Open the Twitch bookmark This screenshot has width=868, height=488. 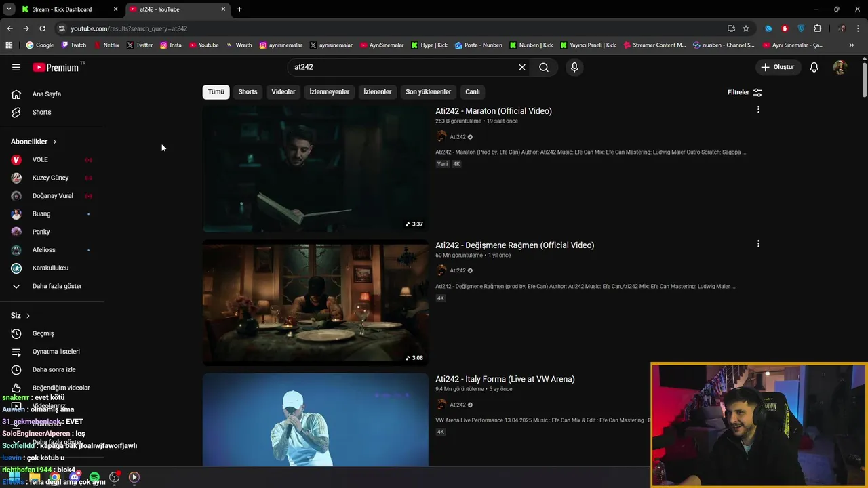point(74,45)
